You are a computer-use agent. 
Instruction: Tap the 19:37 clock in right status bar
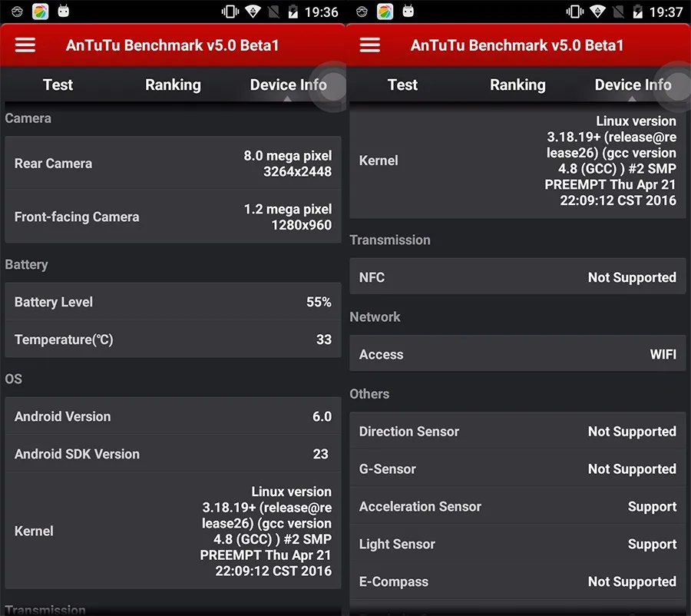[x=666, y=12]
